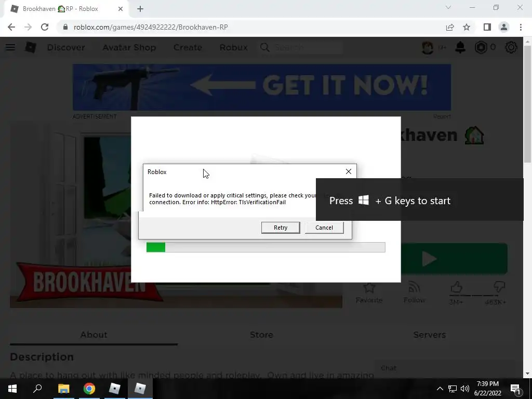Screen dimensions: 532x399
Task: Open Chrome side panel icon
Action: [x=487, y=27]
